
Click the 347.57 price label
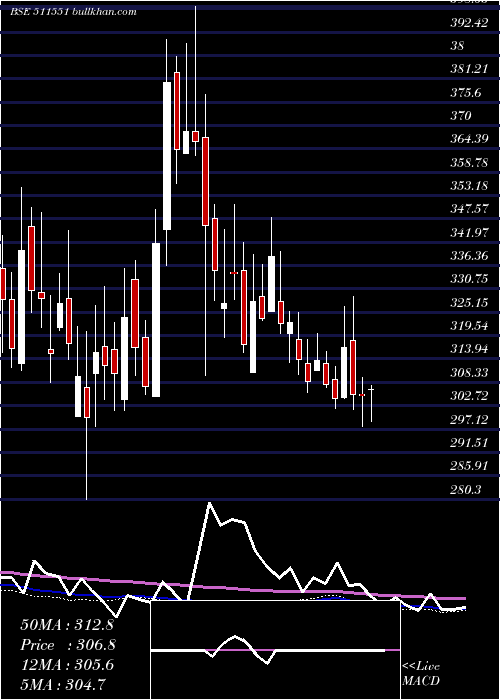(469, 208)
